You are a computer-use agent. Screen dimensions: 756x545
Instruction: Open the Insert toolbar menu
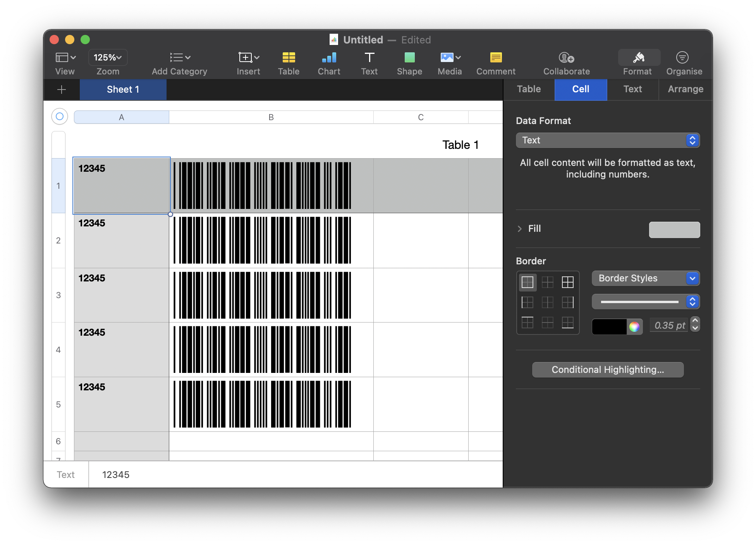coord(248,58)
